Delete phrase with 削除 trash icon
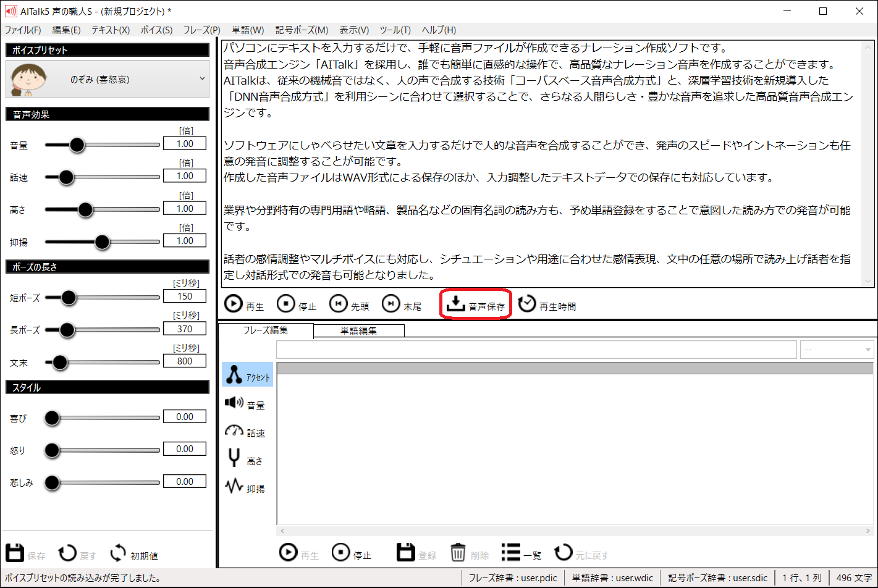878x588 pixels. [469, 552]
